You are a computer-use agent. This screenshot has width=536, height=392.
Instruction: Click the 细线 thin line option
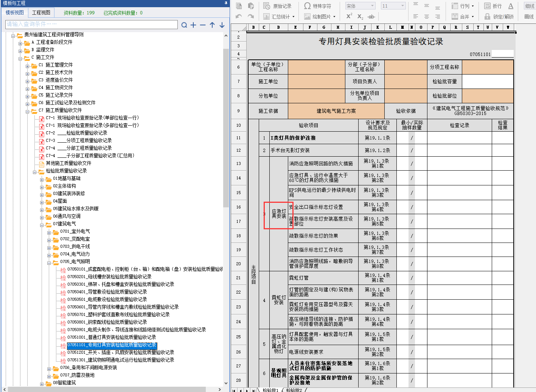coord(530,6)
